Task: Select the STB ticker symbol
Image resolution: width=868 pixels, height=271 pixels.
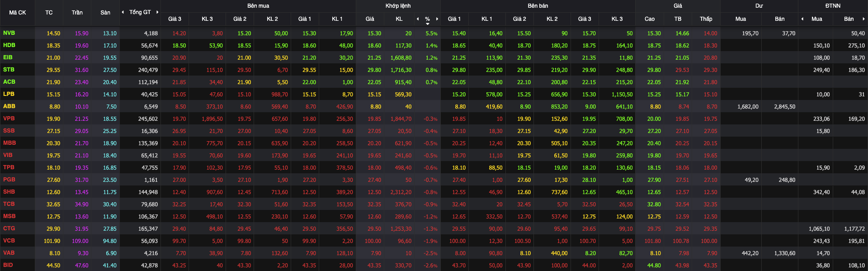Action: click(x=9, y=70)
